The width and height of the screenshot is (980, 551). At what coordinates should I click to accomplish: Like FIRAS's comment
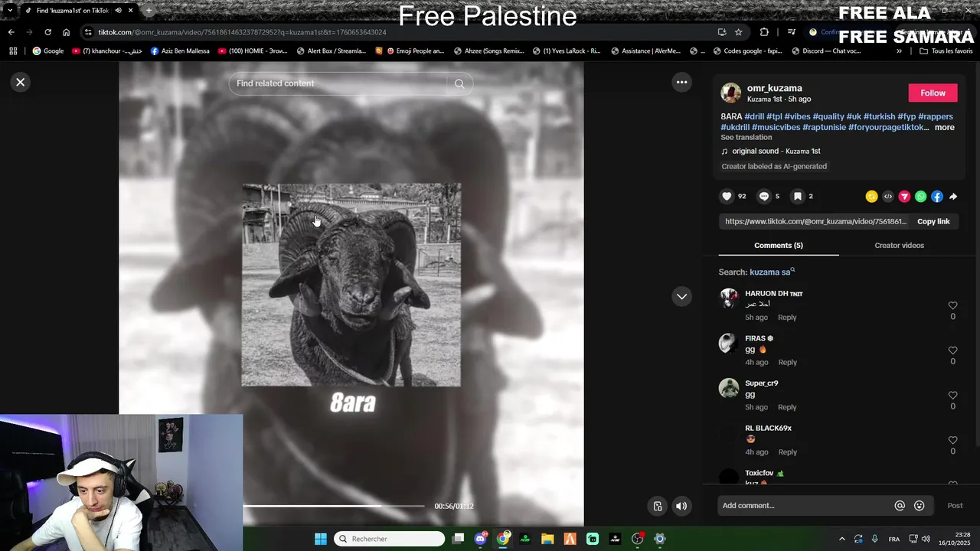coord(952,350)
